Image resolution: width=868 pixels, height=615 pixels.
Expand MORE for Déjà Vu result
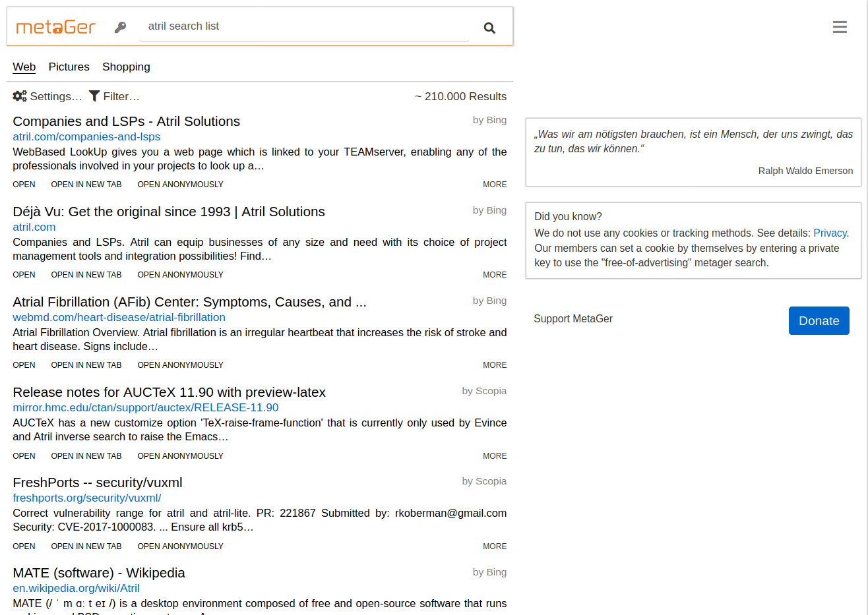coord(495,275)
